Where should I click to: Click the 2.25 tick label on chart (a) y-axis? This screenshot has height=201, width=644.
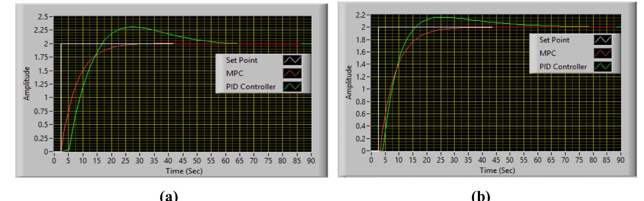click(40, 30)
